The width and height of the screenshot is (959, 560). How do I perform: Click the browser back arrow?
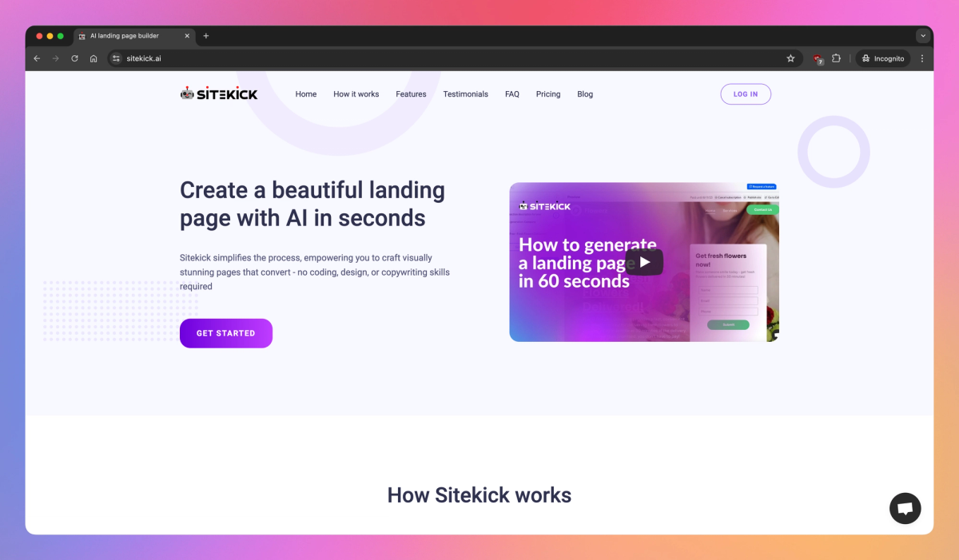(37, 58)
